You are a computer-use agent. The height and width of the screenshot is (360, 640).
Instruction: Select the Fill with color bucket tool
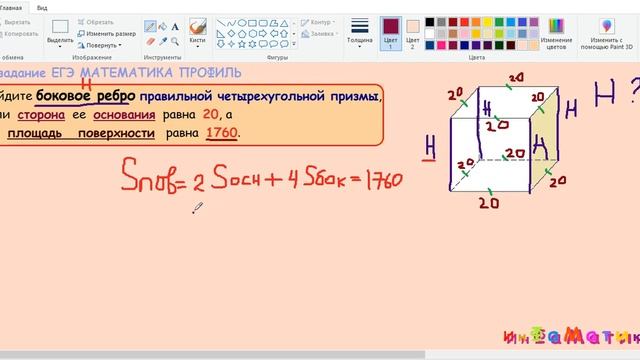[162, 27]
